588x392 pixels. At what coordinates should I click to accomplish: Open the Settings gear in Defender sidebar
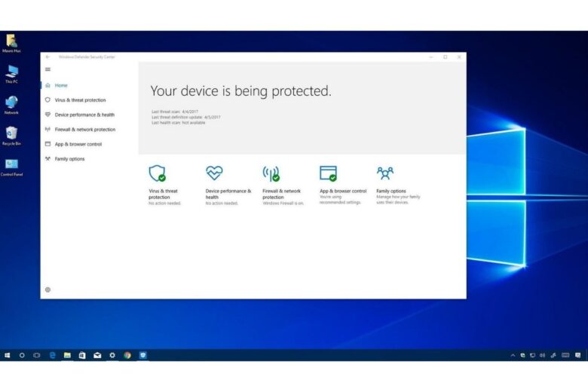coord(47,289)
